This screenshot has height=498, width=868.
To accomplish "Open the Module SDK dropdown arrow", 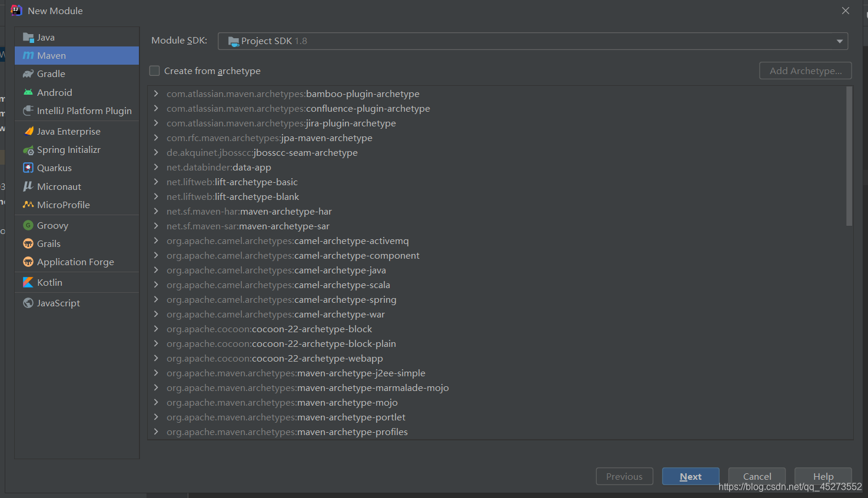I will 839,41.
